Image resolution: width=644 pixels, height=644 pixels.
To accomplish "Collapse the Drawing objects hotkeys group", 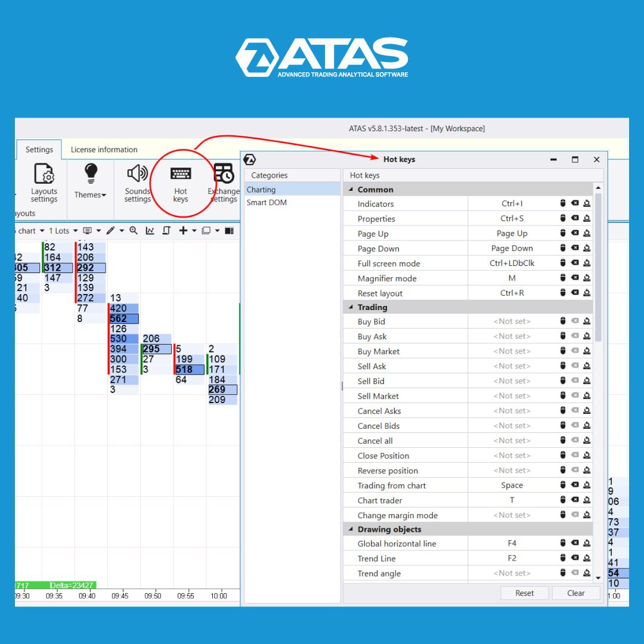I will coord(351,529).
